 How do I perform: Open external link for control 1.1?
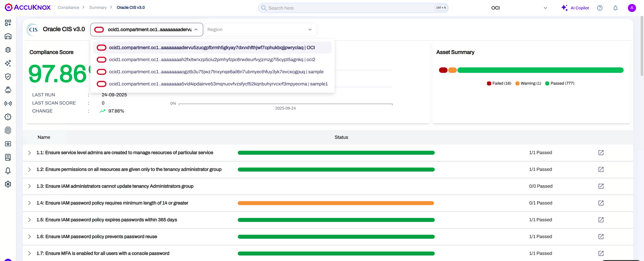pyautogui.click(x=601, y=153)
